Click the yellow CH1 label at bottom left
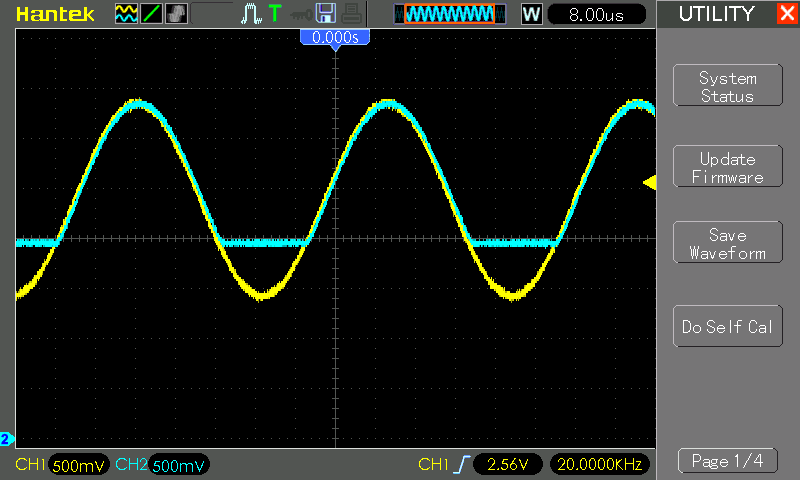Image resolution: width=800 pixels, height=480 pixels. point(31,464)
